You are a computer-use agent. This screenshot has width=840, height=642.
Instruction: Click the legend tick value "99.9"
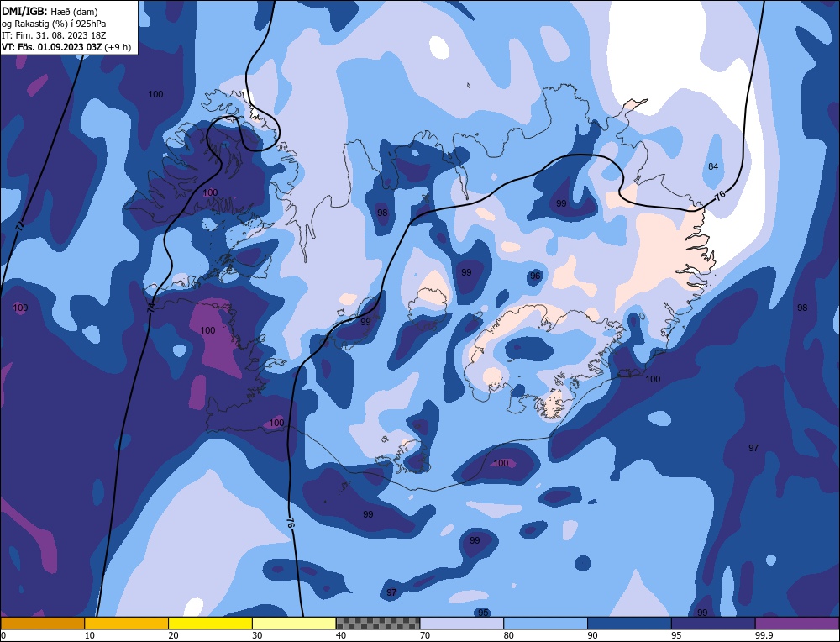764,635
